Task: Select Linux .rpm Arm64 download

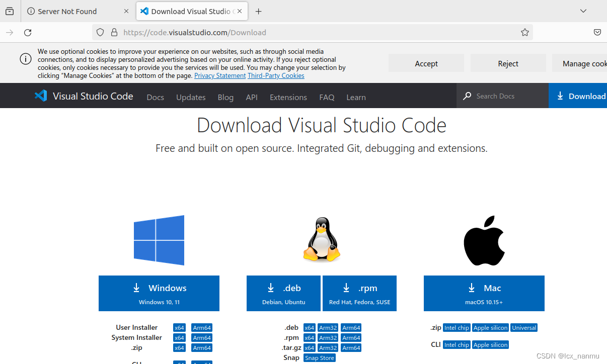Action: [x=351, y=338]
